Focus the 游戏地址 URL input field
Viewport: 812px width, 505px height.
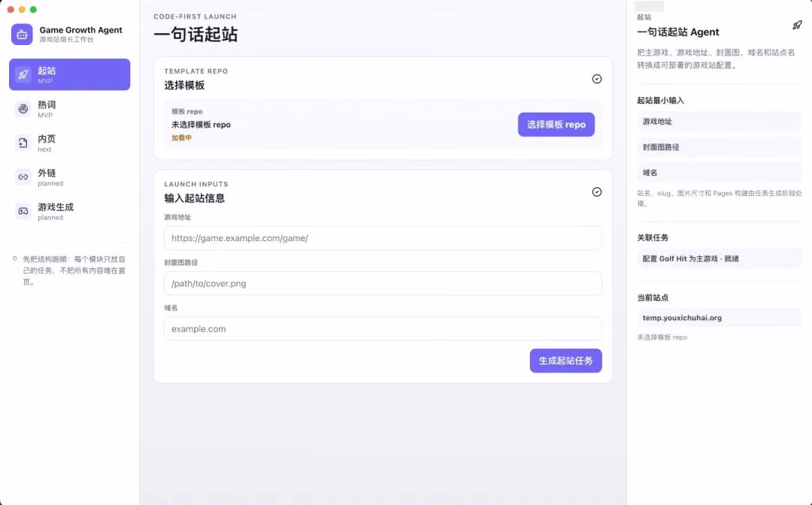pyautogui.click(x=383, y=238)
